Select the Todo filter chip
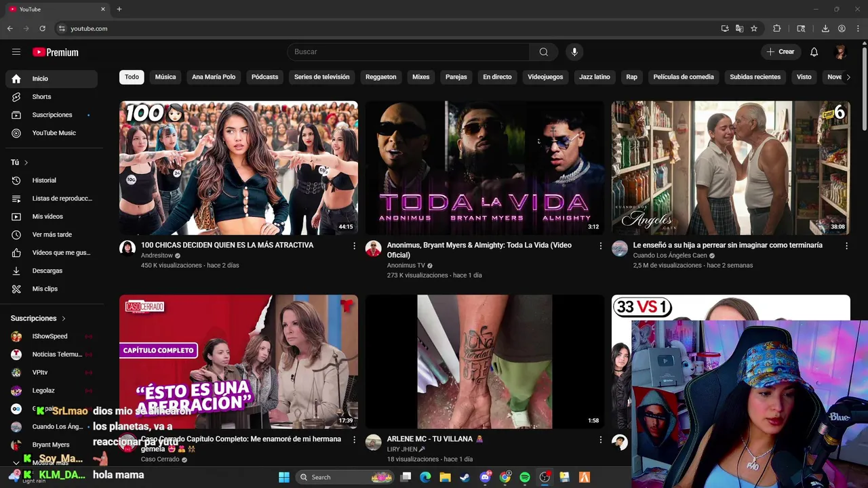Screen dimensions: 868x488 (132, 77)
